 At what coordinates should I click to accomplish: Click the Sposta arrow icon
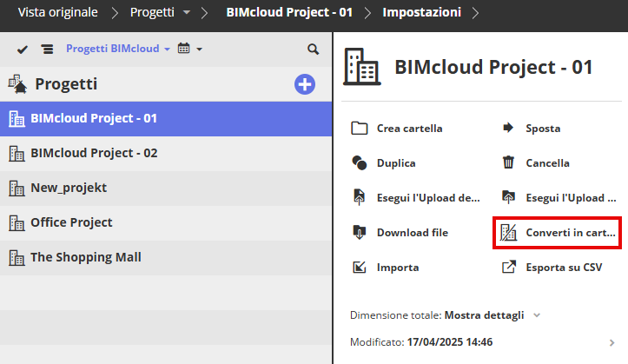point(509,129)
